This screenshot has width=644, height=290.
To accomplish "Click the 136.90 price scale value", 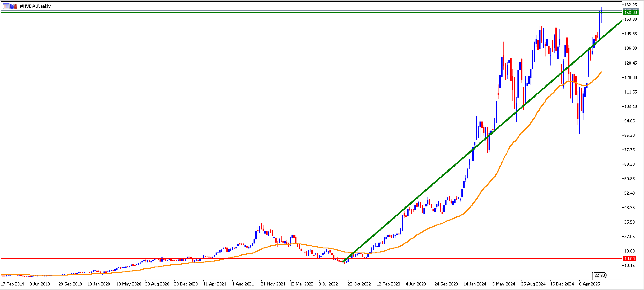I will click(631, 48).
